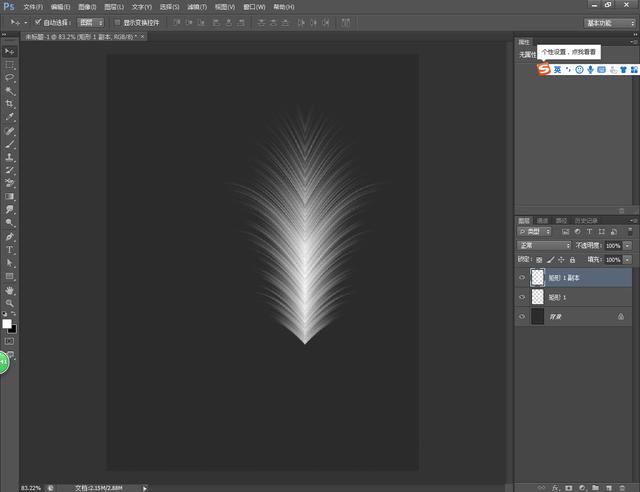
Task: Select the Crop tool
Action: click(x=10, y=103)
